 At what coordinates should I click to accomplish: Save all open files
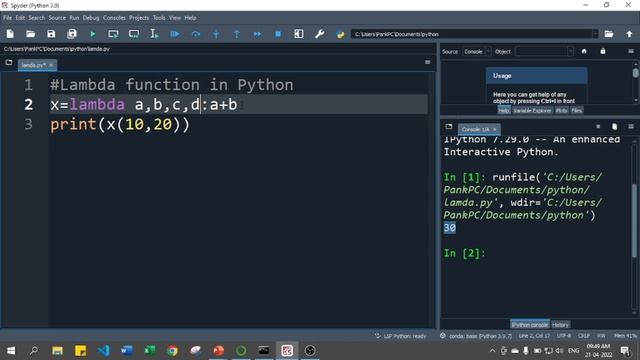[72, 34]
